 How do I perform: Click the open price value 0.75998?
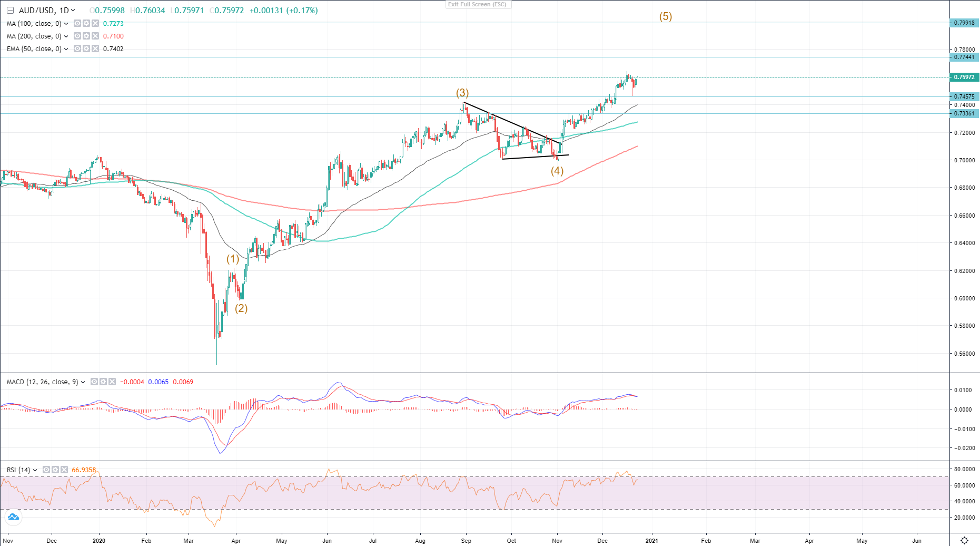coord(110,11)
